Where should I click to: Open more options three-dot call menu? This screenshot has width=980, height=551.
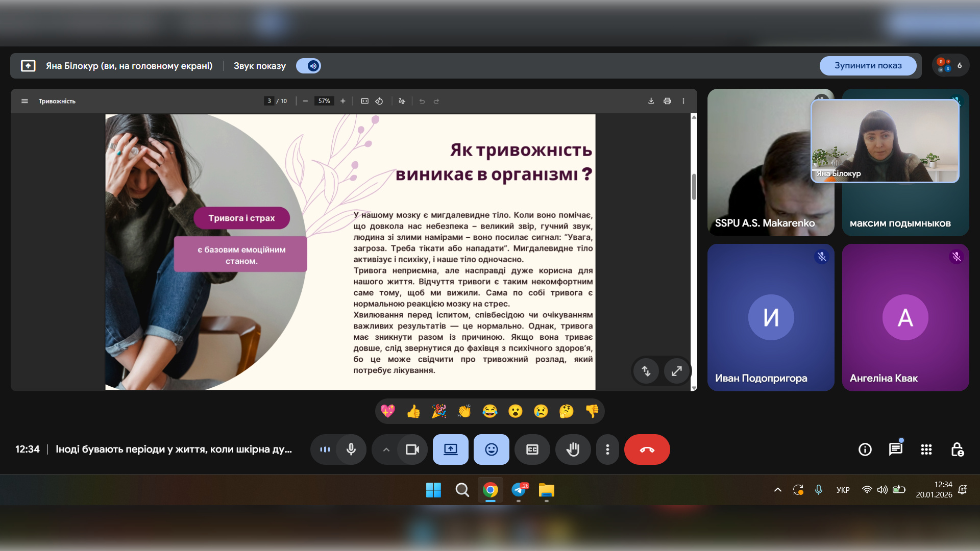607,449
